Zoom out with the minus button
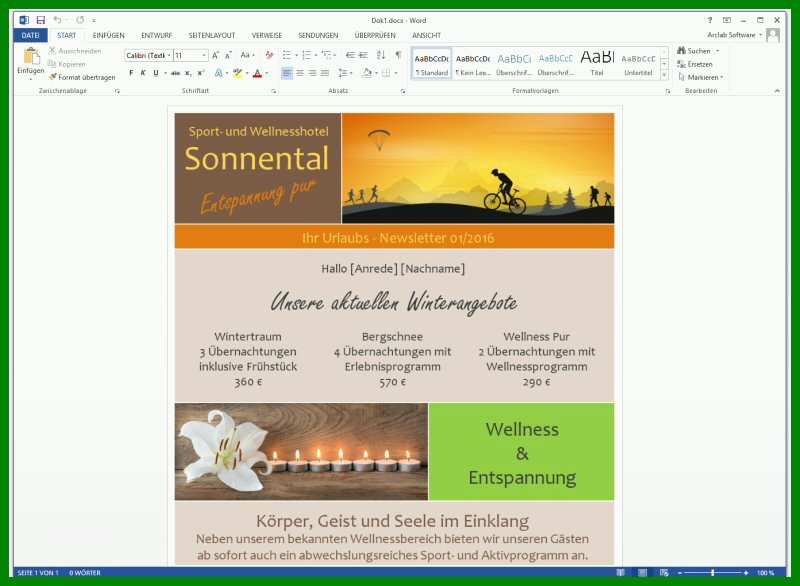 coord(680,573)
